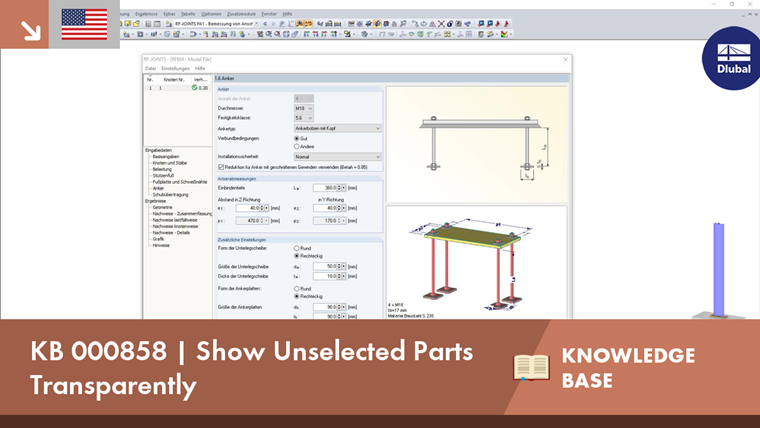The height and width of the screenshot is (428, 760).
Task: Select Schubübertragung in navigation tree
Action: [x=170, y=194]
